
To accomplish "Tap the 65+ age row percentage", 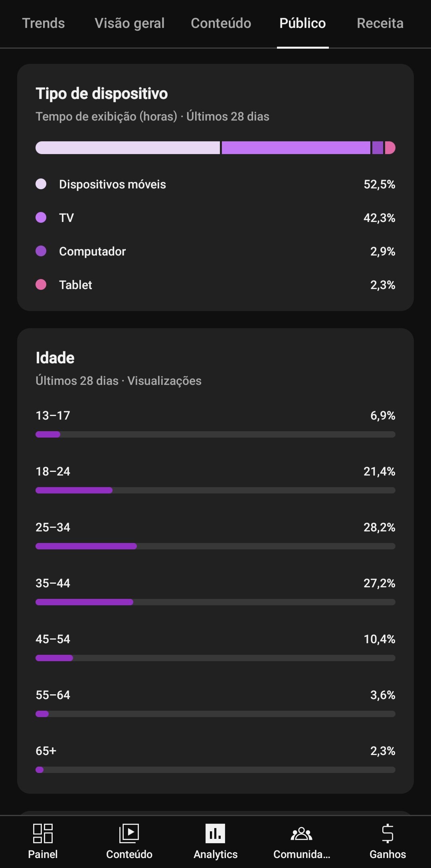I will coord(383,751).
